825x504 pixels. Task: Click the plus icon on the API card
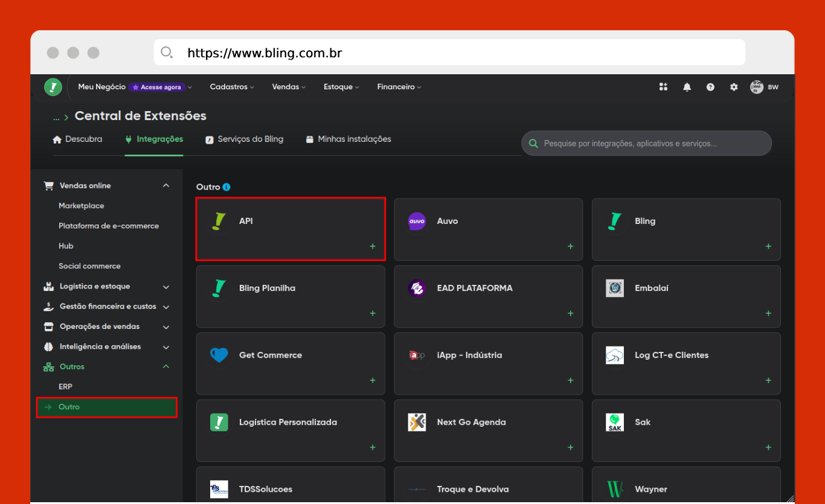pos(373,246)
